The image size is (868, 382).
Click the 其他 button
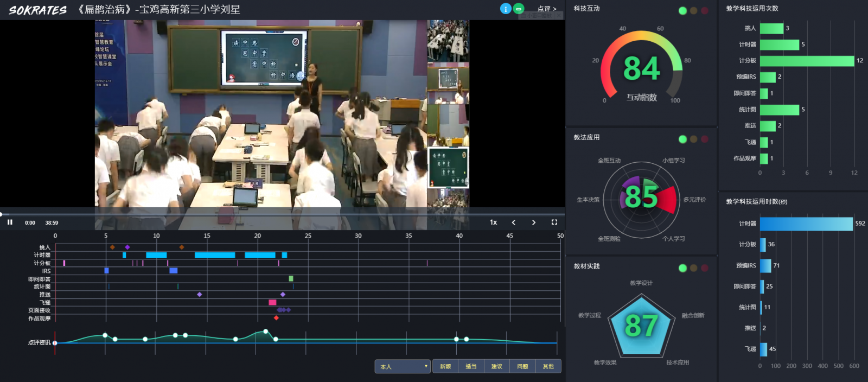(x=548, y=367)
